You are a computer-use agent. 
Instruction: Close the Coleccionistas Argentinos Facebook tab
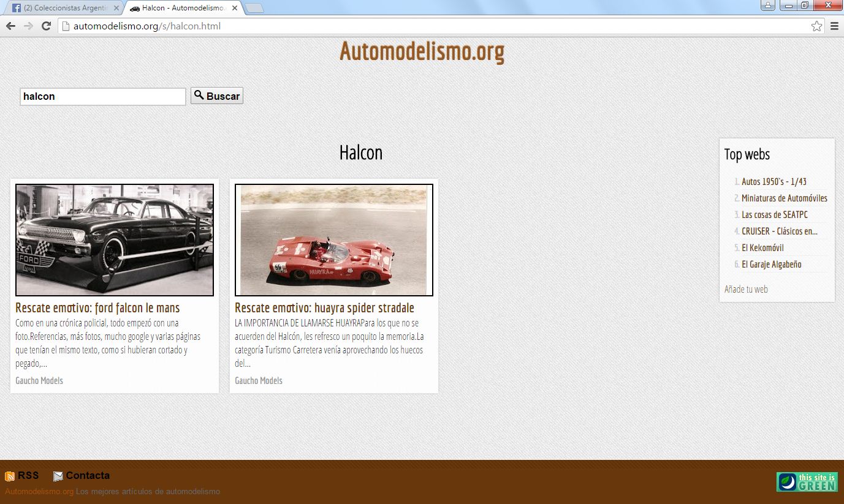116,8
